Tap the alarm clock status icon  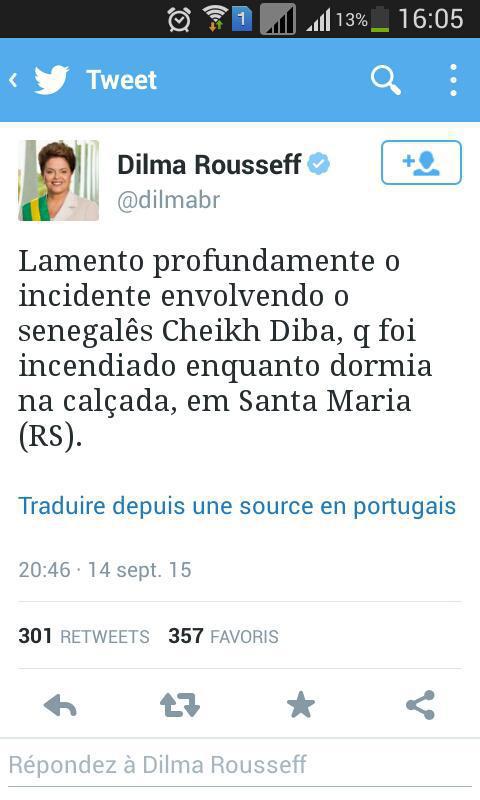point(180,20)
